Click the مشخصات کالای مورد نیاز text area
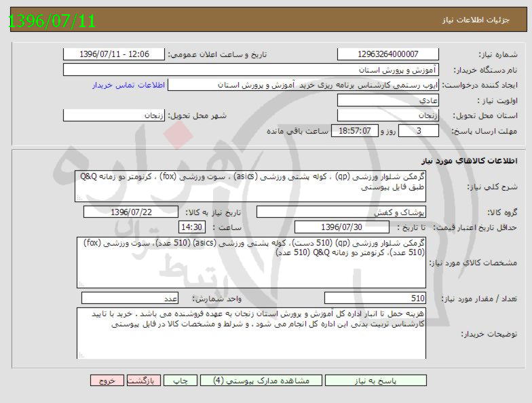Screen dimensions: 532x403 point(251,263)
